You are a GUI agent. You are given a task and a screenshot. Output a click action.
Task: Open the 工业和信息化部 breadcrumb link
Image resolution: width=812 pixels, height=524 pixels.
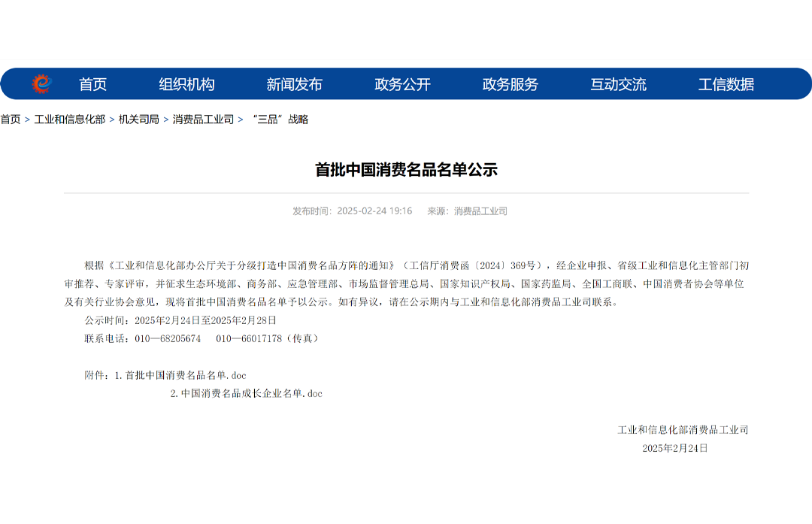[69, 120]
